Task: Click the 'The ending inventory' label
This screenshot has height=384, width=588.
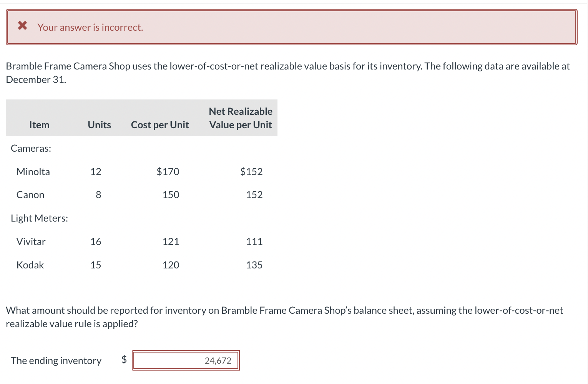Action: coord(56,360)
